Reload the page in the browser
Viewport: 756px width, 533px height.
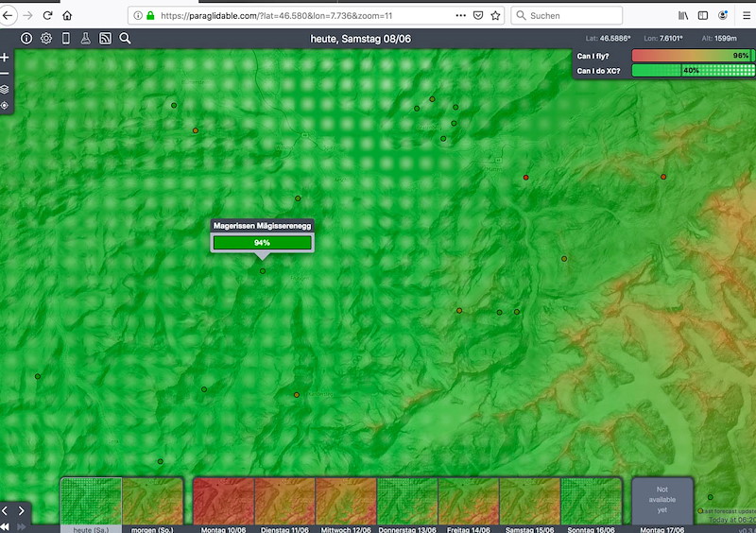click(47, 15)
